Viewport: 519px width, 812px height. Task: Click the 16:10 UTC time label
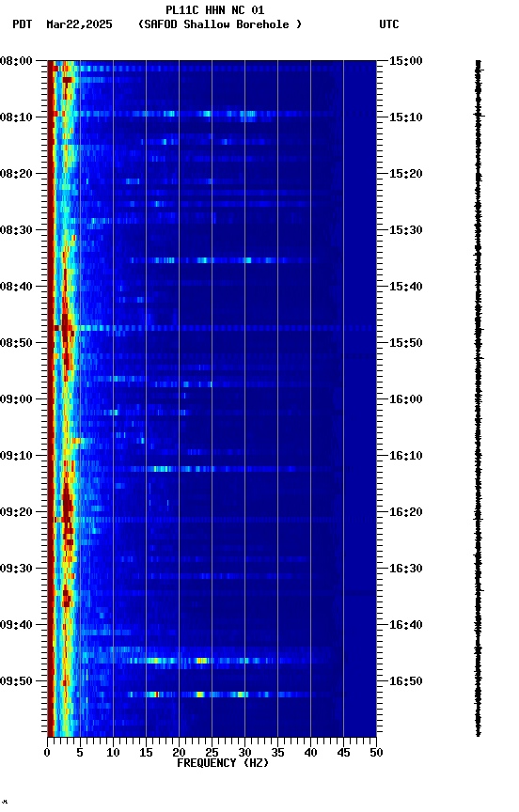coord(405,456)
